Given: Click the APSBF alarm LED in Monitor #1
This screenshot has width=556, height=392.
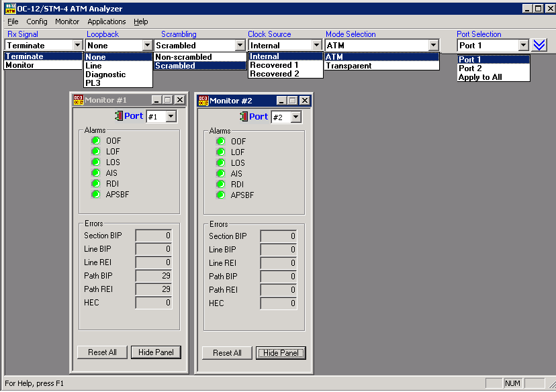Looking at the screenshot, I should (96, 194).
